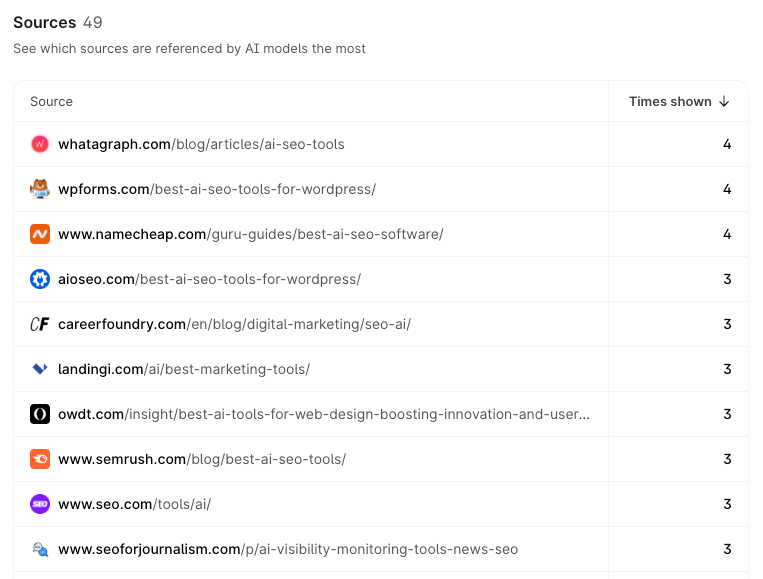Screen dimensions: 763x579
Task: Click the orange Namecheap favicon
Action: 40,234
